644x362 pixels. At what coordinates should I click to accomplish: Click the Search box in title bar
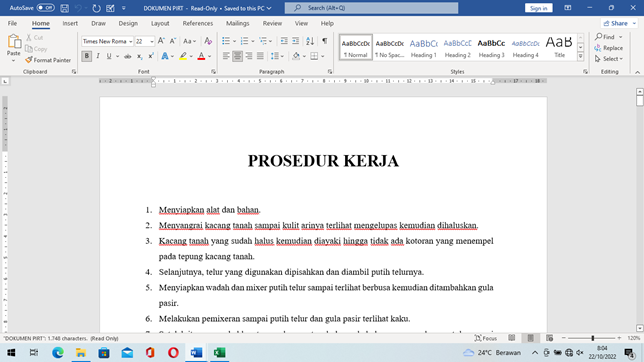371,8
